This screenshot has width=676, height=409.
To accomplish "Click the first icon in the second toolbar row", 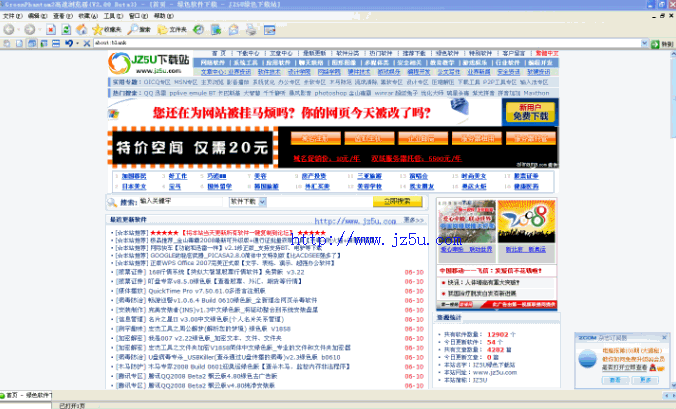I will (x=7, y=44).
